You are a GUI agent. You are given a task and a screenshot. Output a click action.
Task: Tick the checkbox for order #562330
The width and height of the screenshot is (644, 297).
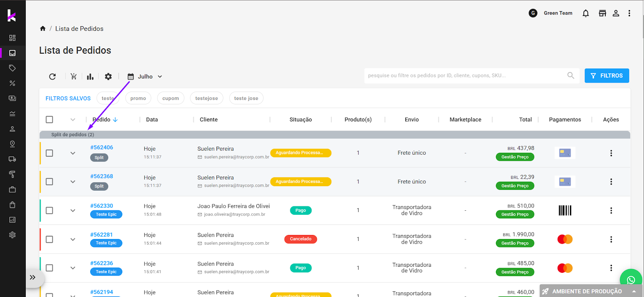[50, 210]
